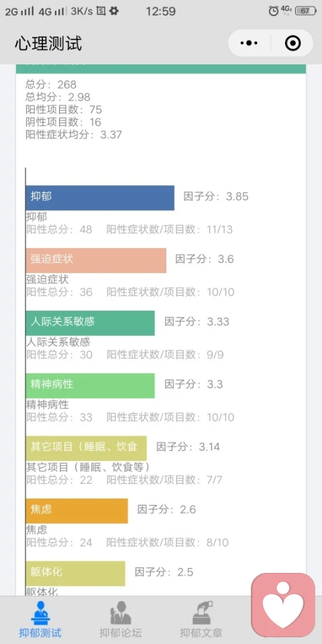Select the light green 精神病性 bar
322x644 pixels.
click(91, 386)
